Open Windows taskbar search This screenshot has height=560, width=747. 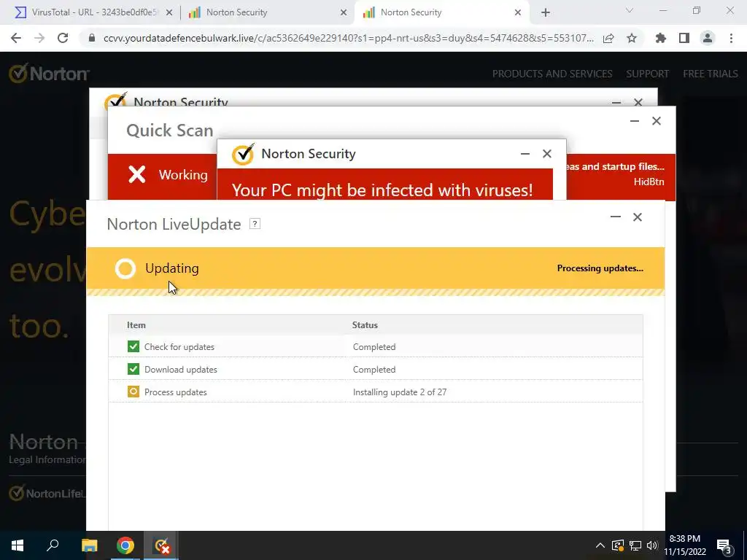(x=53, y=545)
